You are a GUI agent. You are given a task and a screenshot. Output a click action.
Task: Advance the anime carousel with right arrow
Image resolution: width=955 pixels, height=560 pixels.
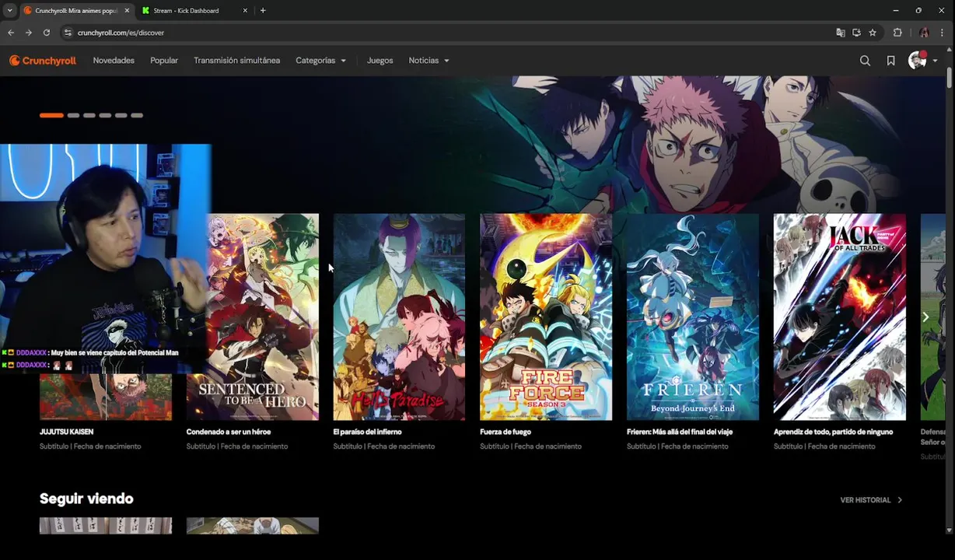click(925, 317)
